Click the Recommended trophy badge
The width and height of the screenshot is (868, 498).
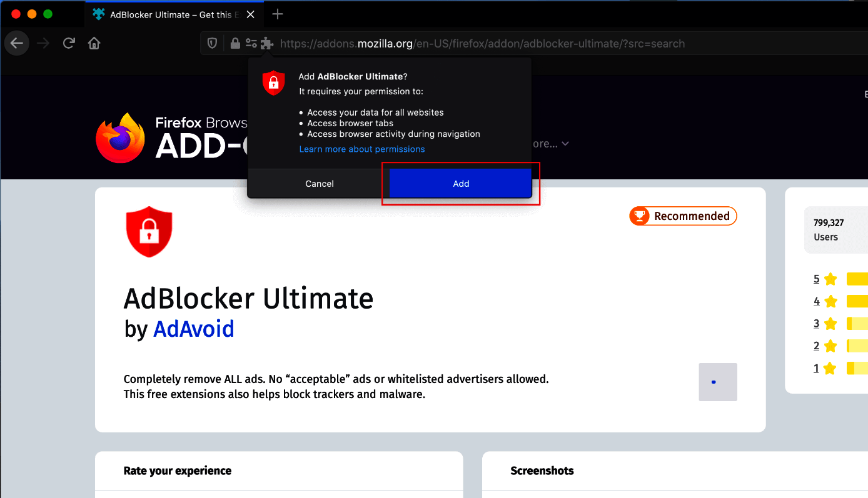tap(683, 216)
